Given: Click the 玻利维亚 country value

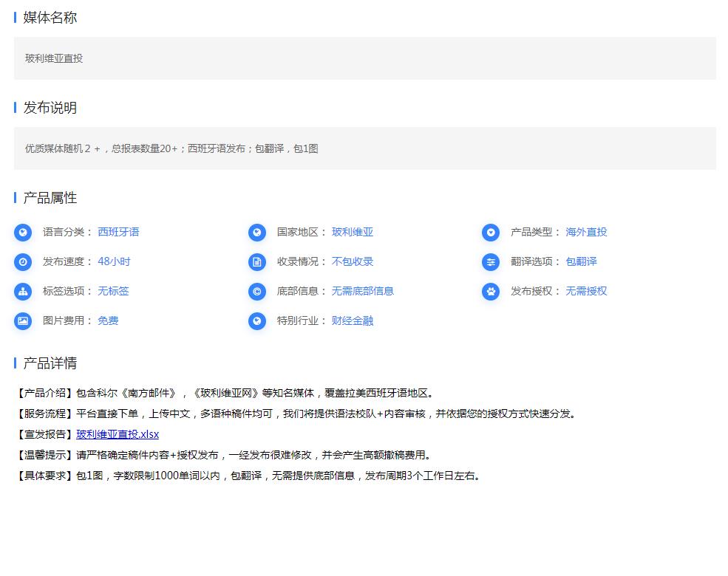Looking at the screenshot, I should (x=353, y=232).
